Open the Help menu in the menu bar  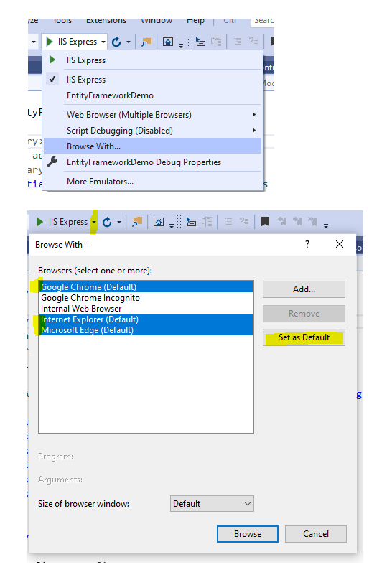pos(195,20)
